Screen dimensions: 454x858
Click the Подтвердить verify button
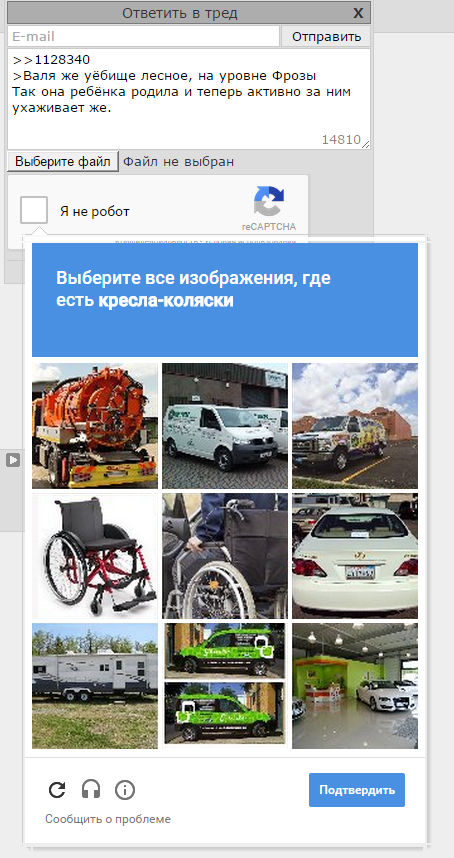tap(357, 790)
